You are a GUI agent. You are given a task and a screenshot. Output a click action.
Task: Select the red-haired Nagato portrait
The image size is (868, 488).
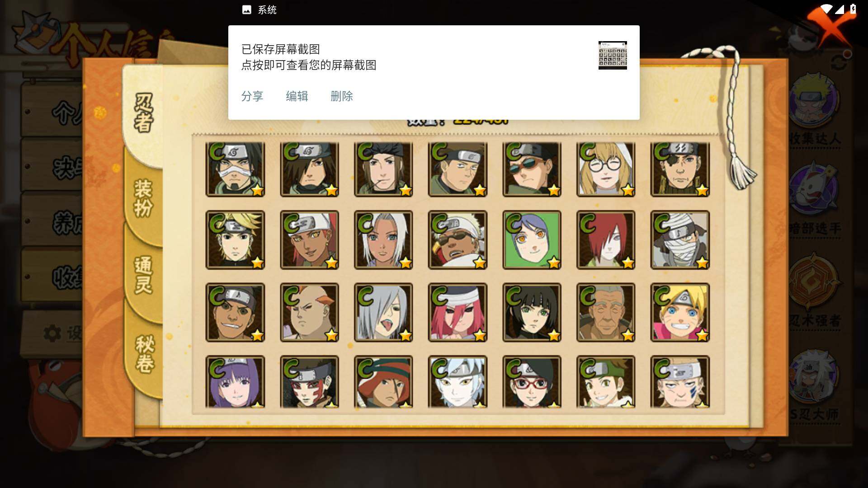click(x=606, y=240)
